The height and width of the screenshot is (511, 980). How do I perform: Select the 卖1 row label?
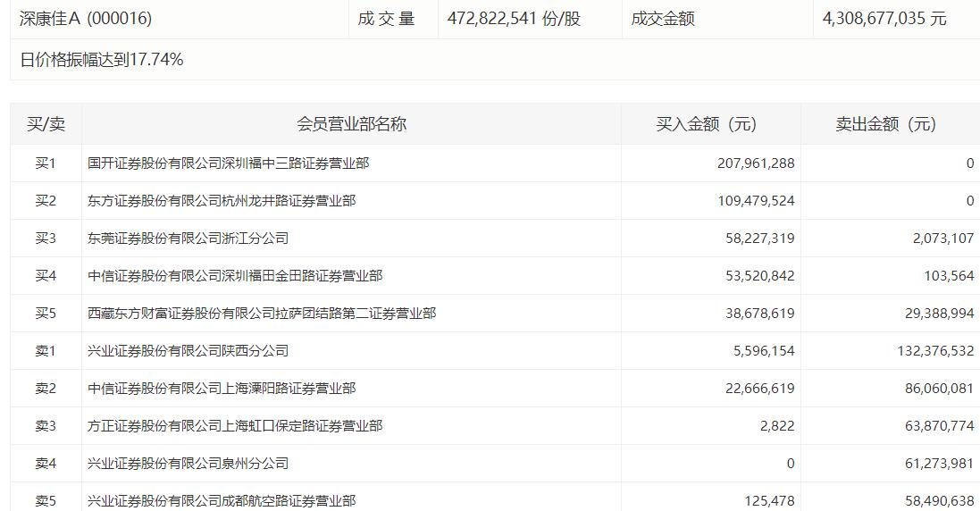[x=46, y=351]
